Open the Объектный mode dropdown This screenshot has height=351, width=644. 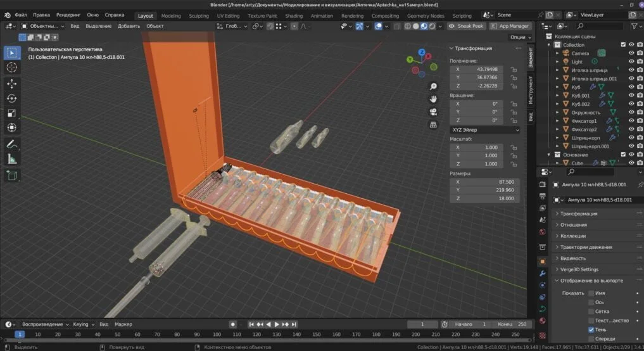click(x=42, y=26)
